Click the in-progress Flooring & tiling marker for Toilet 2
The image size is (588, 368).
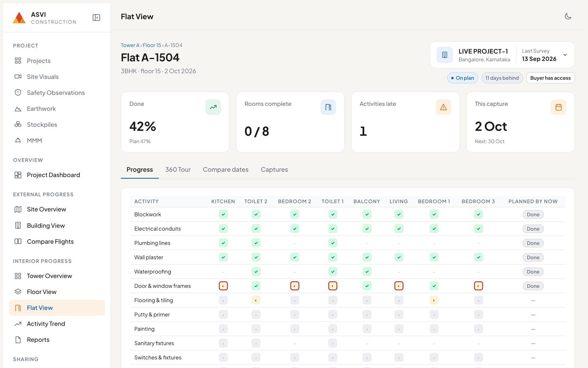click(x=256, y=300)
